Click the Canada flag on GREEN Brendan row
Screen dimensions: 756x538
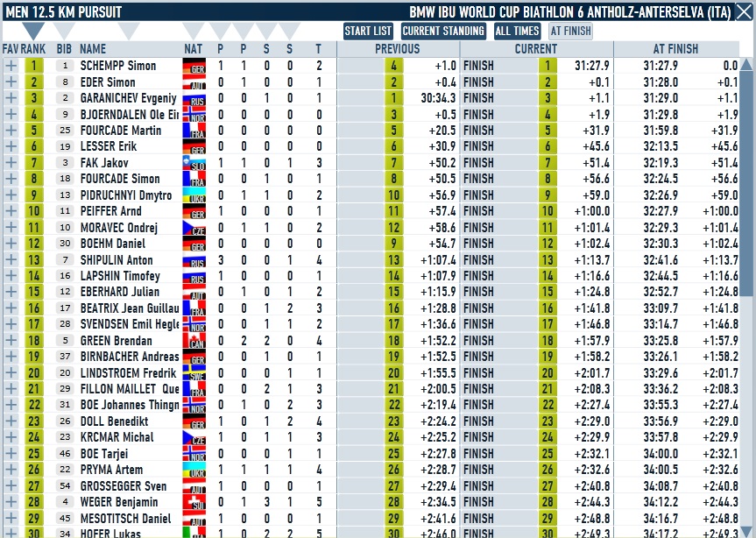pos(194,340)
